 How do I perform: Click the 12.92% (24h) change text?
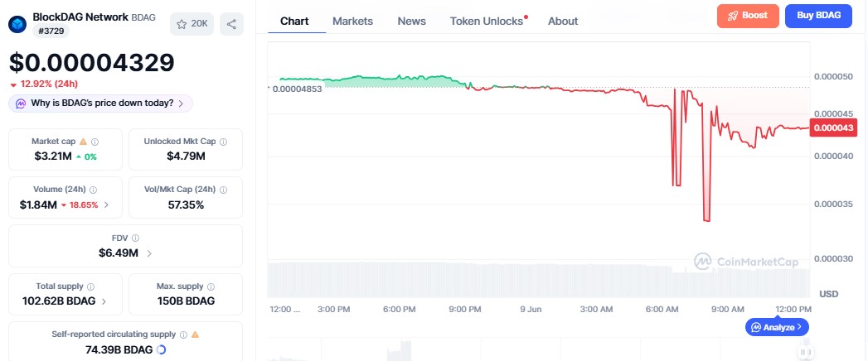click(x=49, y=84)
